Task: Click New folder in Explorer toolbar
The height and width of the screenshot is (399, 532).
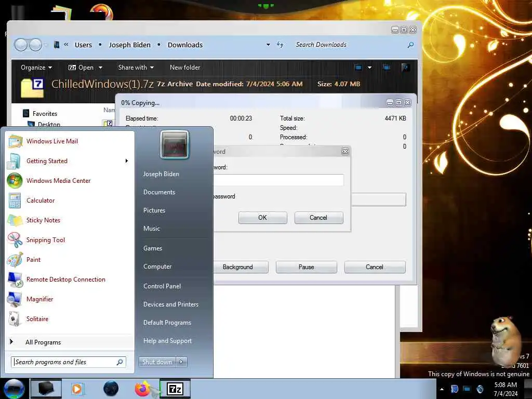Action: coord(185,68)
